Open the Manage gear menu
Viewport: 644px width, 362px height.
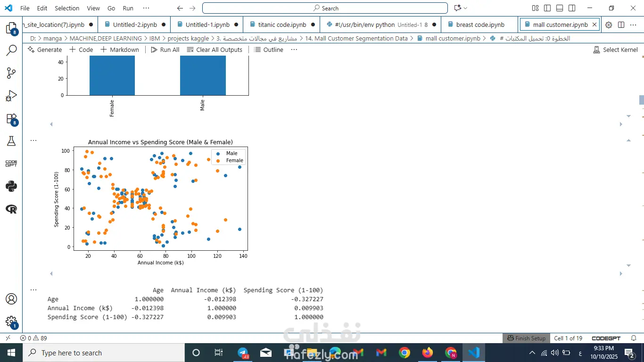click(x=11, y=322)
